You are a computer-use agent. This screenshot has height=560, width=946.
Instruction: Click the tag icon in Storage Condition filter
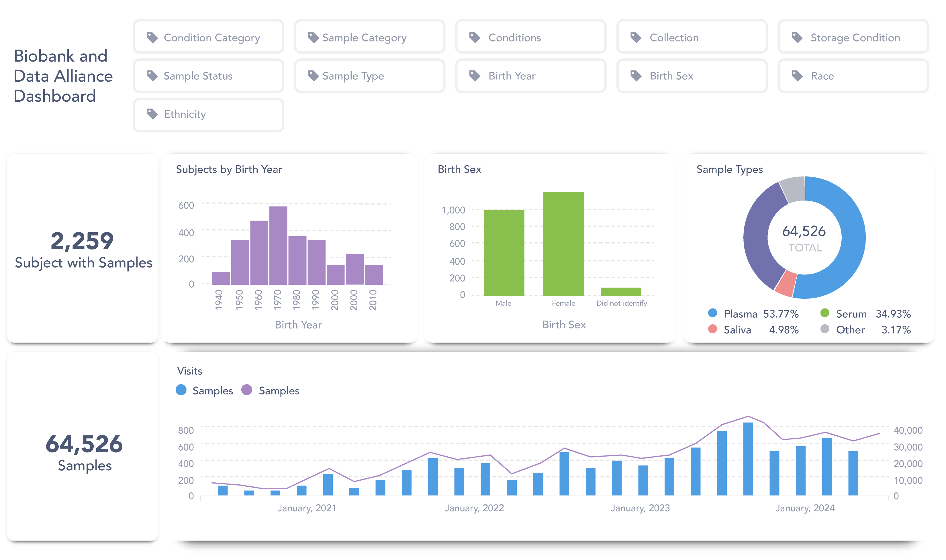[x=797, y=37]
